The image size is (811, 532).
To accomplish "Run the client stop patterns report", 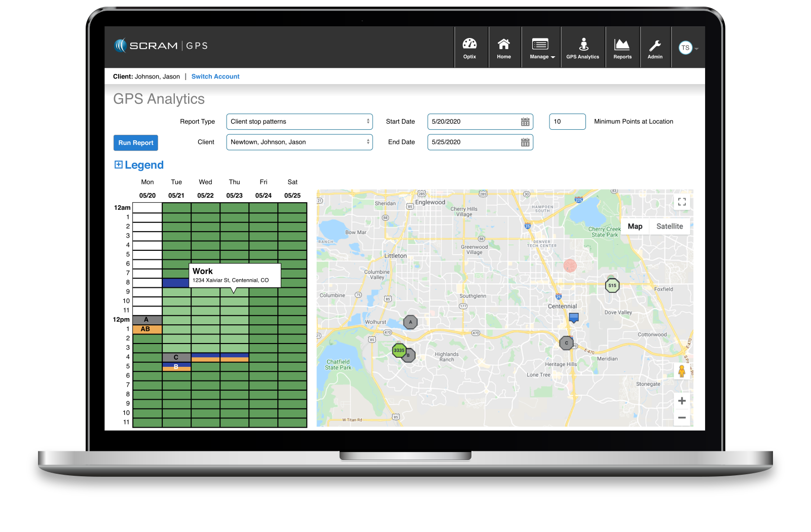I will [x=135, y=142].
